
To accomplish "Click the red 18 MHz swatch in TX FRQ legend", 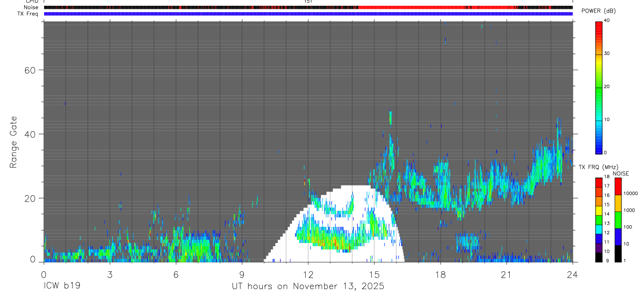I will [599, 181].
